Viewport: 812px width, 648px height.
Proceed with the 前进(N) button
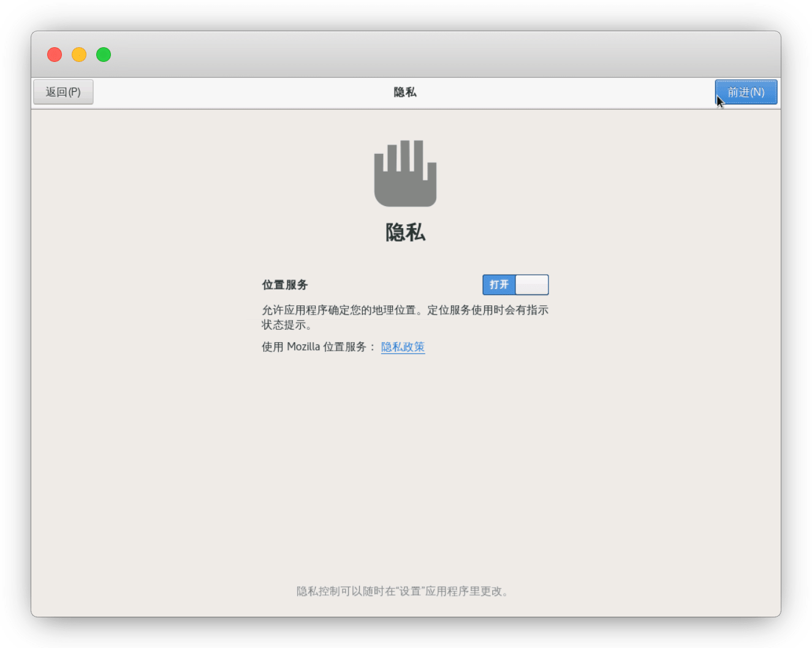[746, 92]
